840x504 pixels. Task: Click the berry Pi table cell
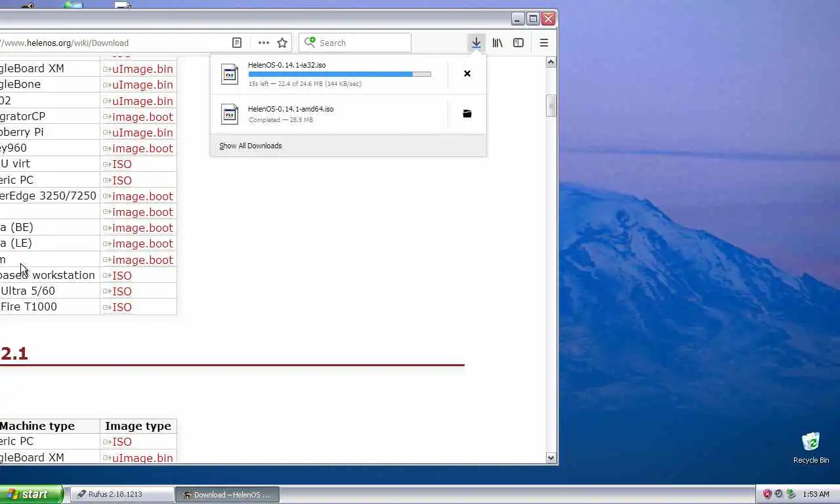click(49, 132)
